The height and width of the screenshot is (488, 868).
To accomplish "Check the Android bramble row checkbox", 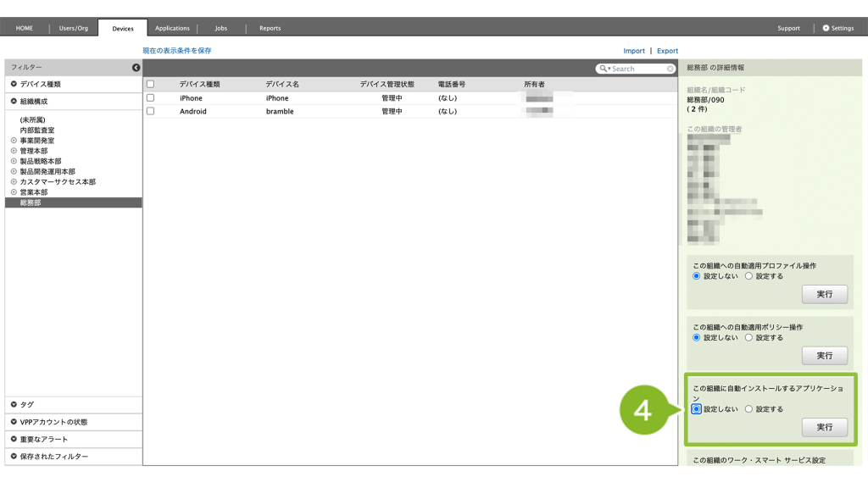I will pyautogui.click(x=151, y=111).
